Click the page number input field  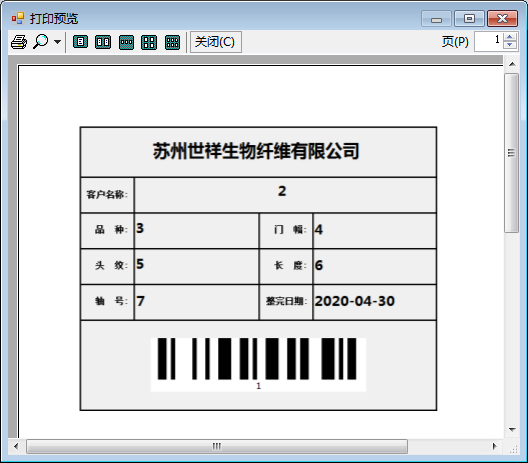489,41
